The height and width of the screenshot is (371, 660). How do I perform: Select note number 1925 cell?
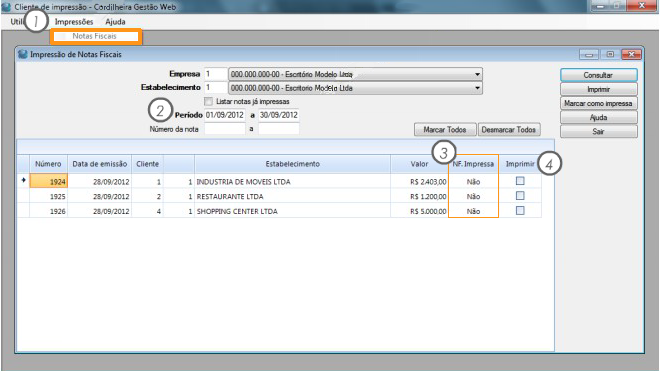point(48,196)
